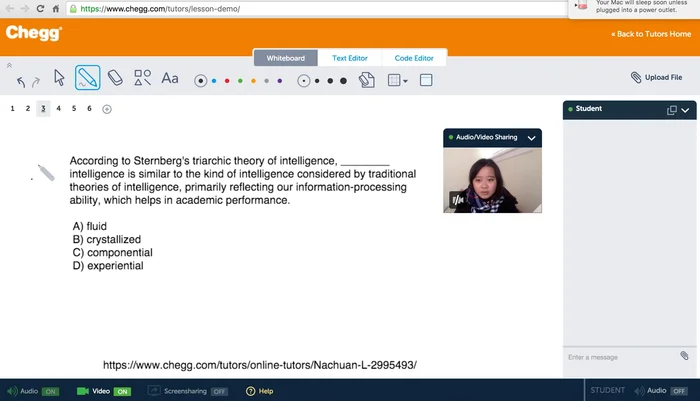Open the Code Editor tab
Screen dimensions: 700x401
(414, 59)
